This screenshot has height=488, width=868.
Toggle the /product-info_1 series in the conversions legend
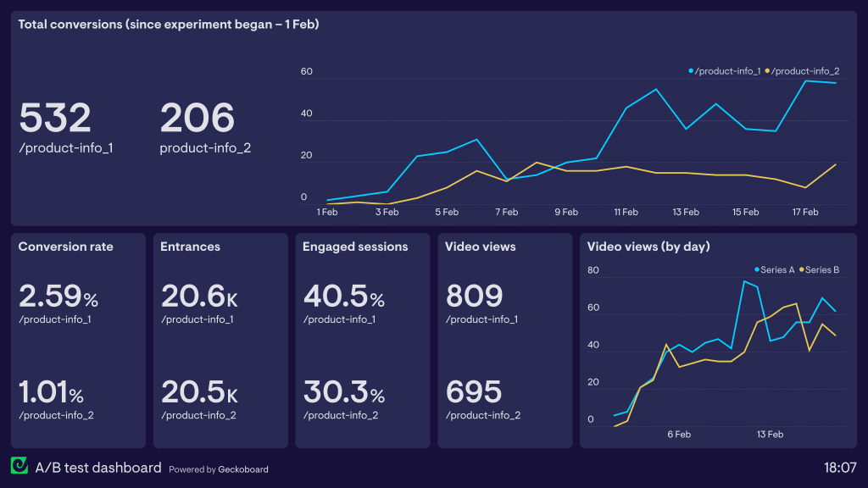click(x=725, y=71)
